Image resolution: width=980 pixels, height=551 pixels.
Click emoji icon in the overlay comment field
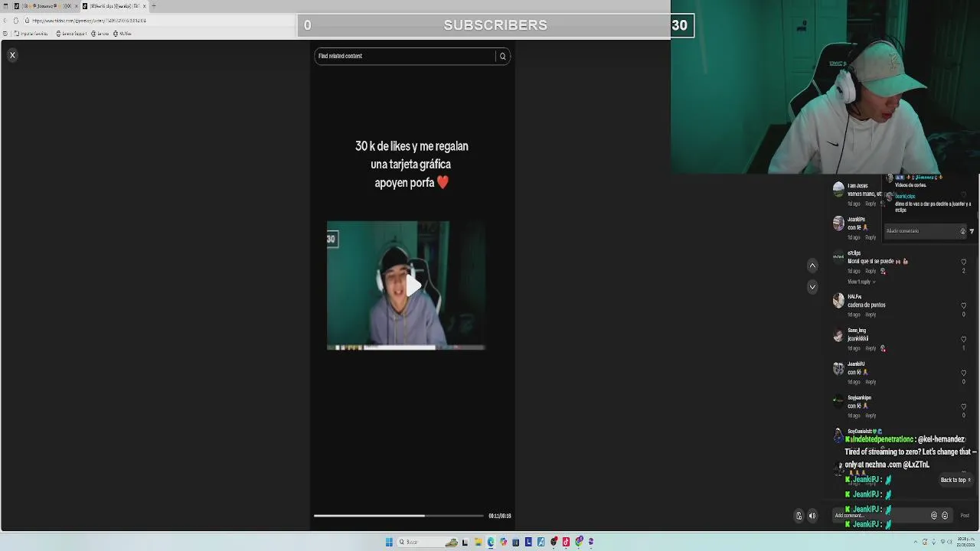pos(962,231)
